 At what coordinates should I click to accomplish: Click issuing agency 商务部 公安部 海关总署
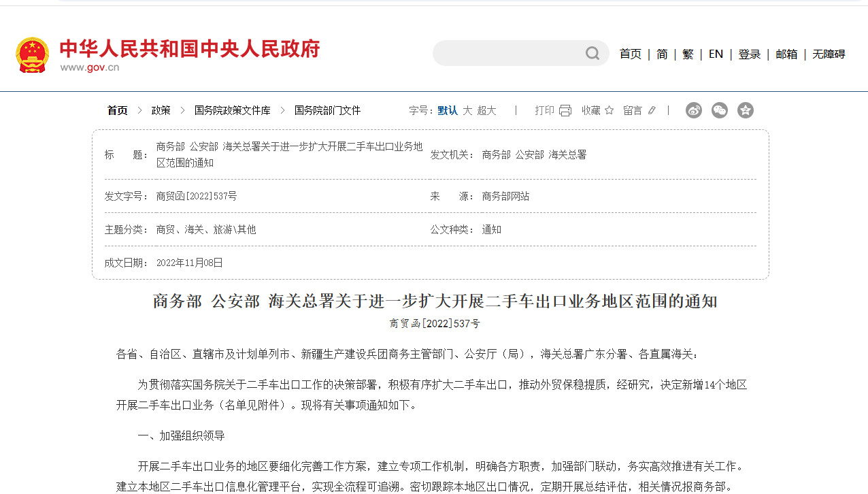[534, 154]
